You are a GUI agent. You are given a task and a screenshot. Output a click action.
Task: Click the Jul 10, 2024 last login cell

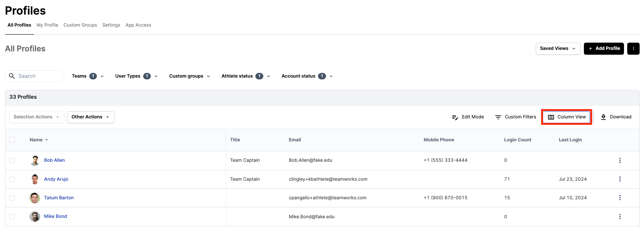pyautogui.click(x=573, y=198)
